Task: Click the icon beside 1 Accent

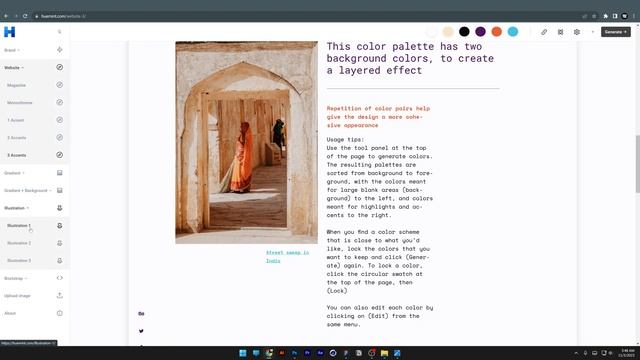Action: 60,120
